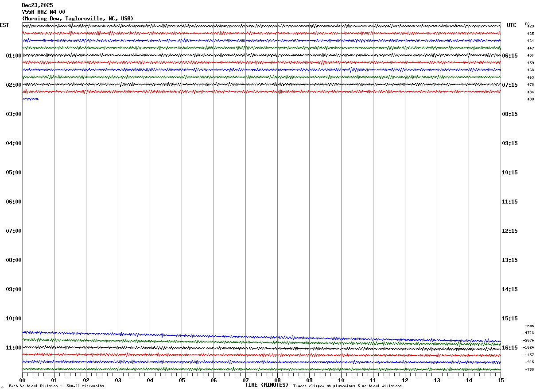Click the "02:00" EST hour label

pos(14,85)
